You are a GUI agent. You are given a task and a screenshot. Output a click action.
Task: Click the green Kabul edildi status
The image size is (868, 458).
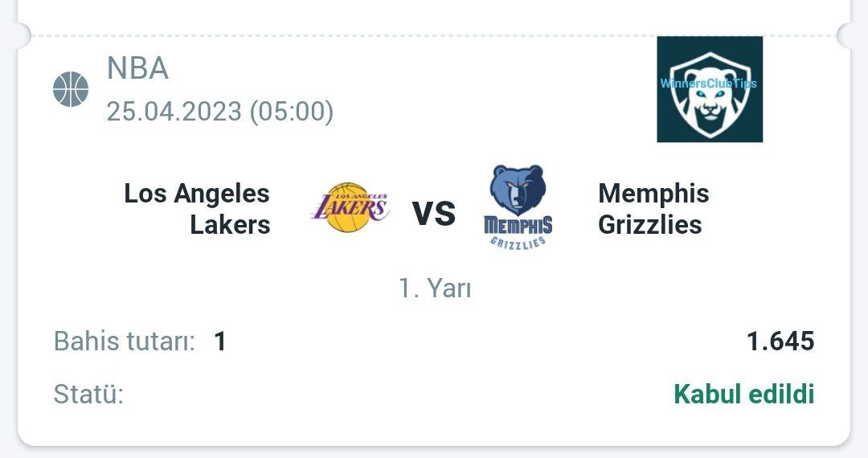(744, 395)
